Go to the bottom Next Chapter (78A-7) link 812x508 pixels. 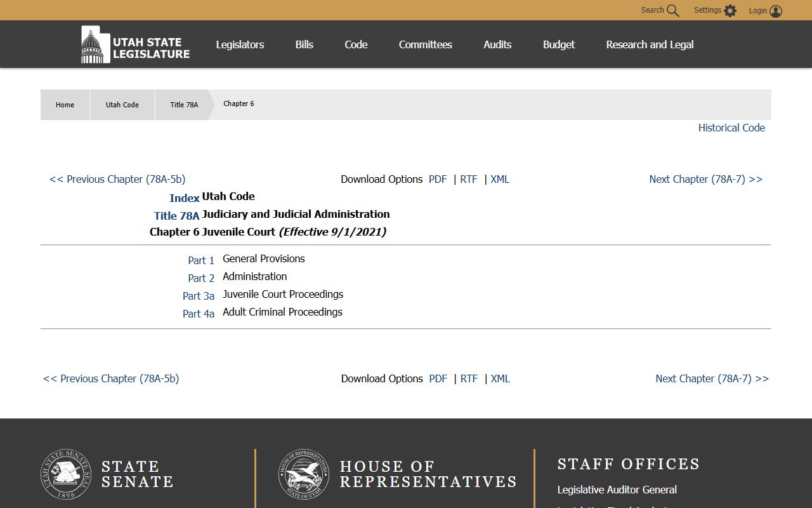pyautogui.click(x=712, y=378)
